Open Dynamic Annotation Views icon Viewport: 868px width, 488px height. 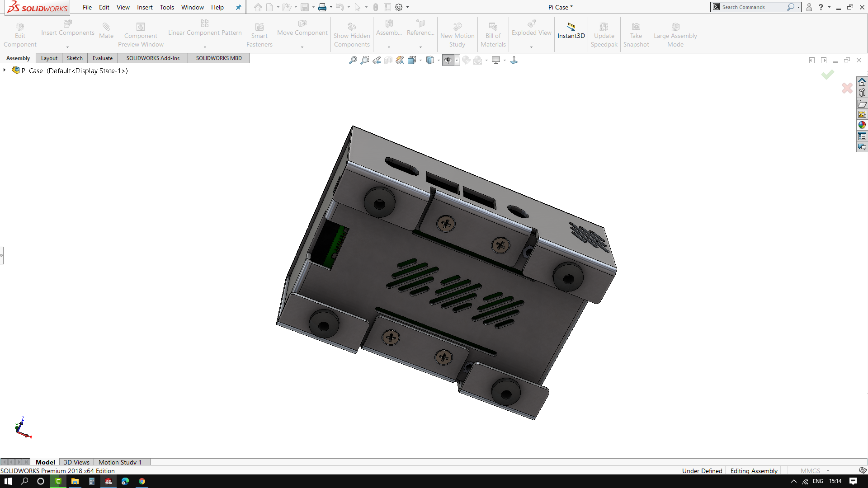(400, 60)
